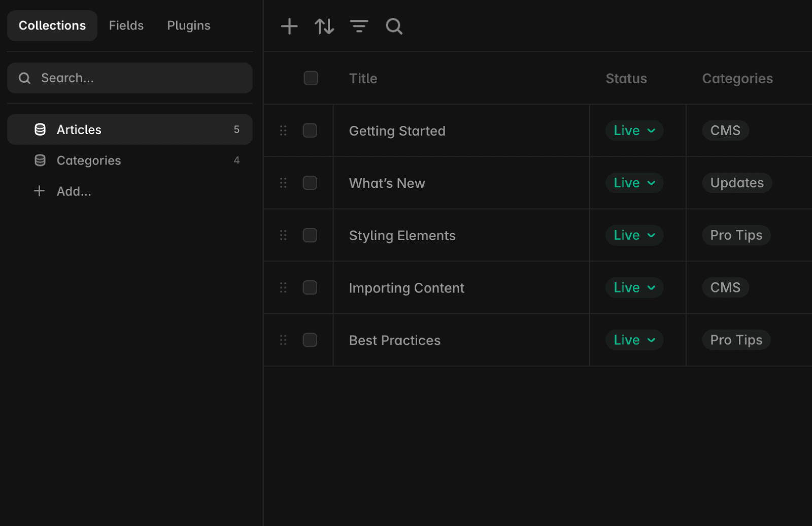Open Live status dropdown for Importing Content
Viewport: 812px width, 526px height.
pyautogui.click(x=634, y=287)
